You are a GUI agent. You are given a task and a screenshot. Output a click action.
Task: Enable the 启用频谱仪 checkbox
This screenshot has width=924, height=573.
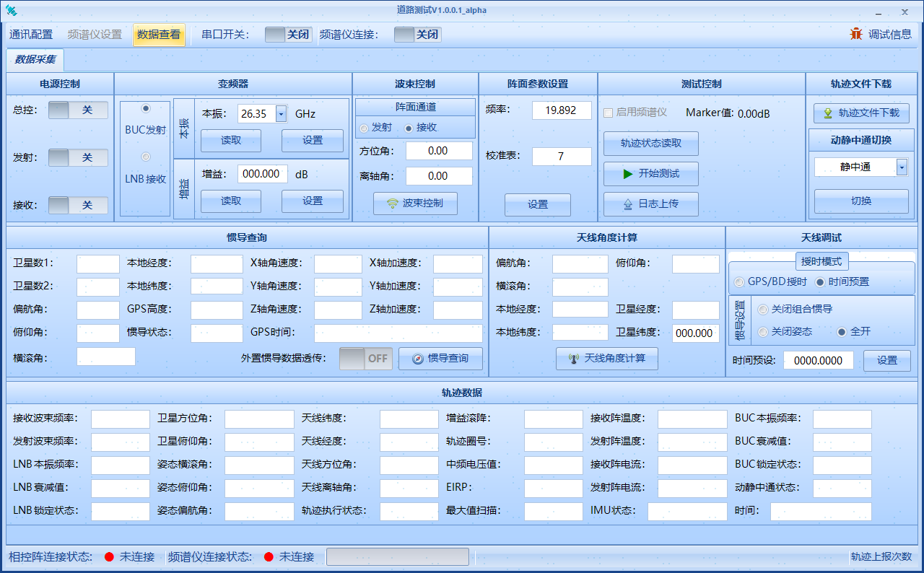tap(635, 113)
